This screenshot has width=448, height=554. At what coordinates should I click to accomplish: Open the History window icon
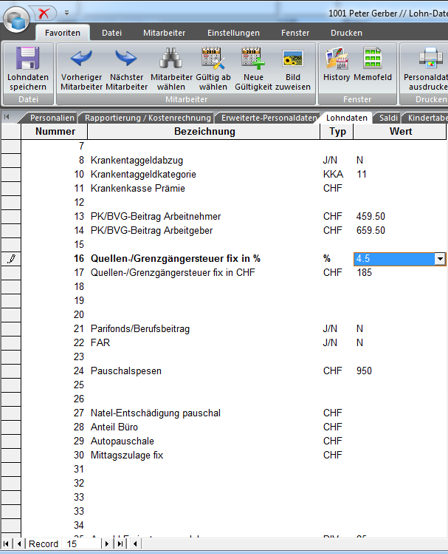point(336,58)
